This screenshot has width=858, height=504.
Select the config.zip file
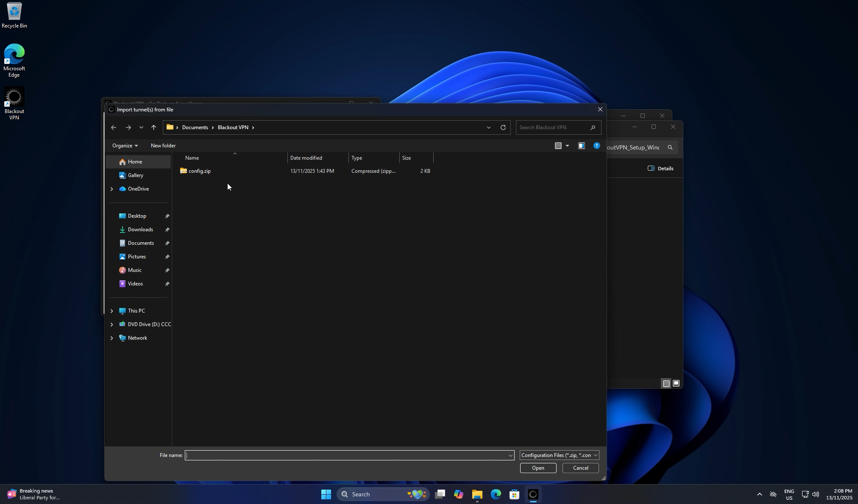(199, 171)
